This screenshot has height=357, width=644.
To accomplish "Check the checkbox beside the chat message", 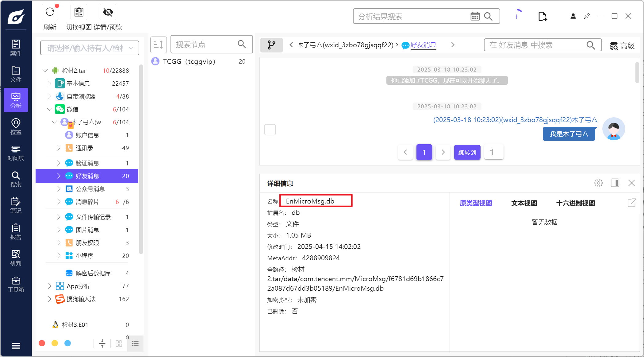I will [270, 130].
